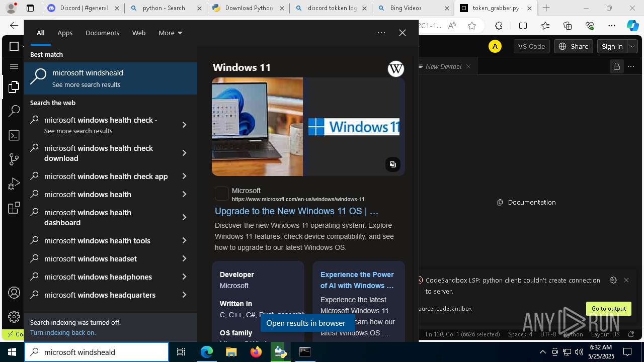Viewport: 644px width, 362px height.
Task: Open image gallery icon on Windows 11 picture
Action: click(393, 164)
